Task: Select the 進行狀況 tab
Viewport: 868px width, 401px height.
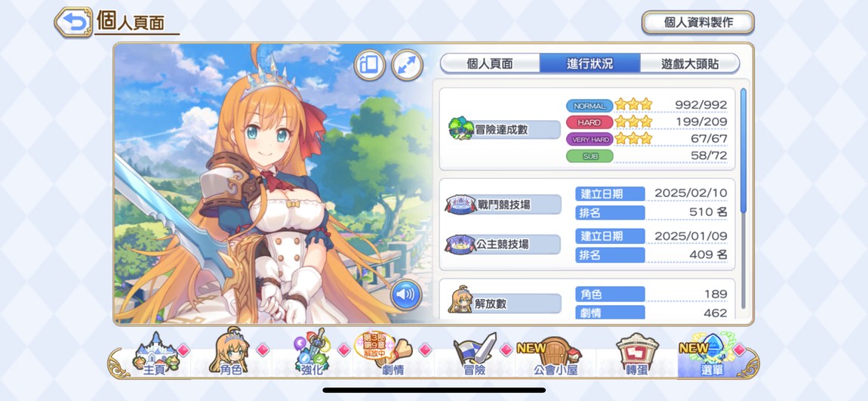Action: pos(590,63)
